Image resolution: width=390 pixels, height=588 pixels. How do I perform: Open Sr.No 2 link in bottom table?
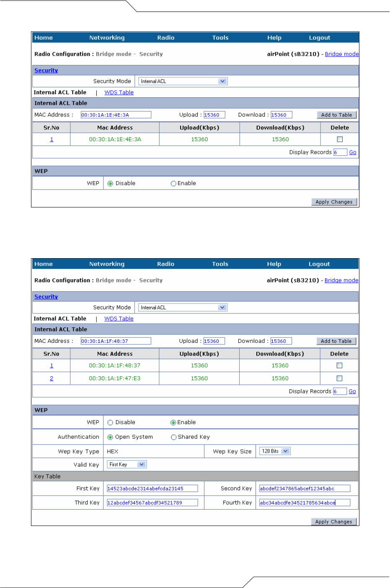52,378
